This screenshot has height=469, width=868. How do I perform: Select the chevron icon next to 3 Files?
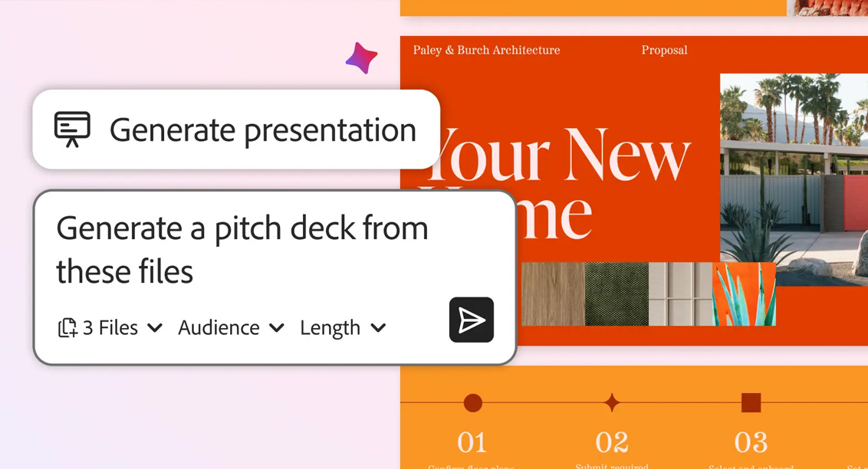[x=156, y=328]
